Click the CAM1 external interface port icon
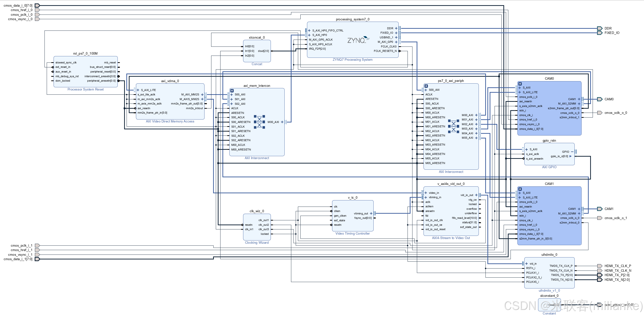 (600, 209)
